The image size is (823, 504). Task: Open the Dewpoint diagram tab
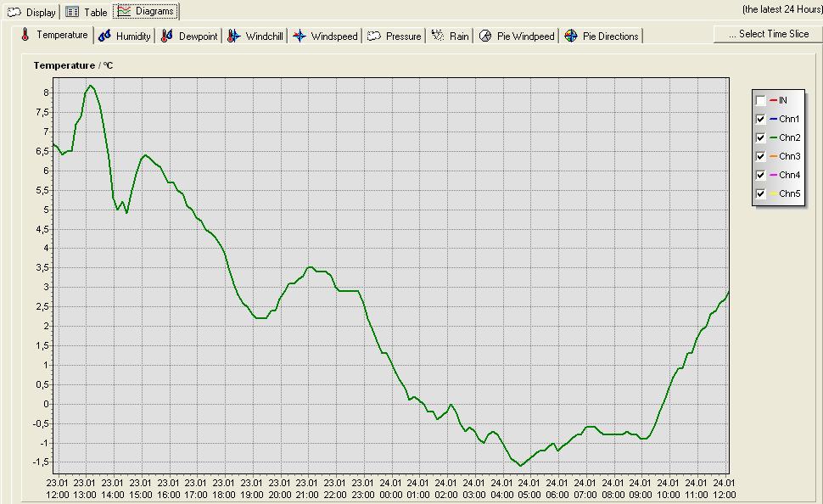coord(189,36)
